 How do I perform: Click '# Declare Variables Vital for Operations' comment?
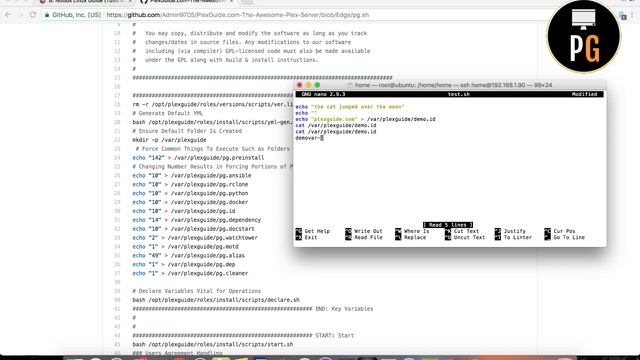(196, 291)
